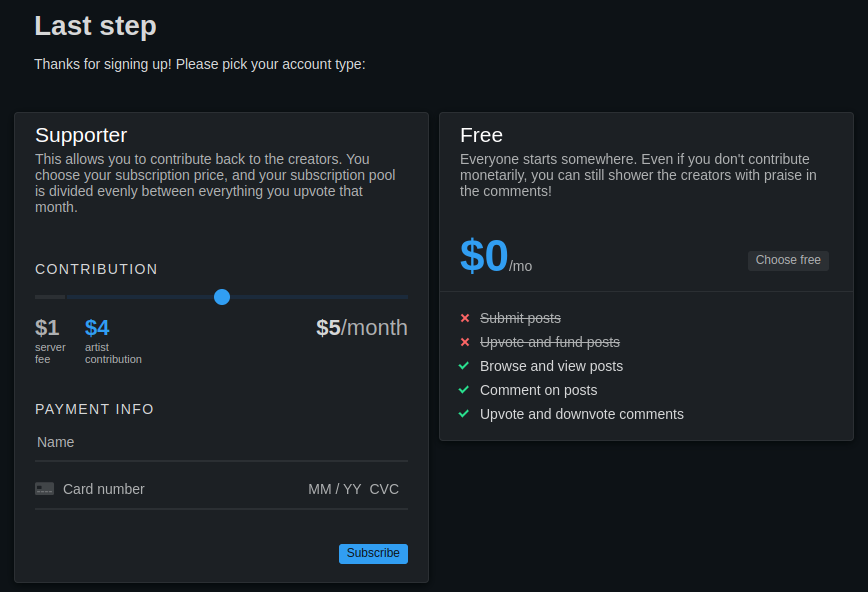The image size is (868, 592).
Task: Click the grey left segment of slider
Action: coord(50,297)
